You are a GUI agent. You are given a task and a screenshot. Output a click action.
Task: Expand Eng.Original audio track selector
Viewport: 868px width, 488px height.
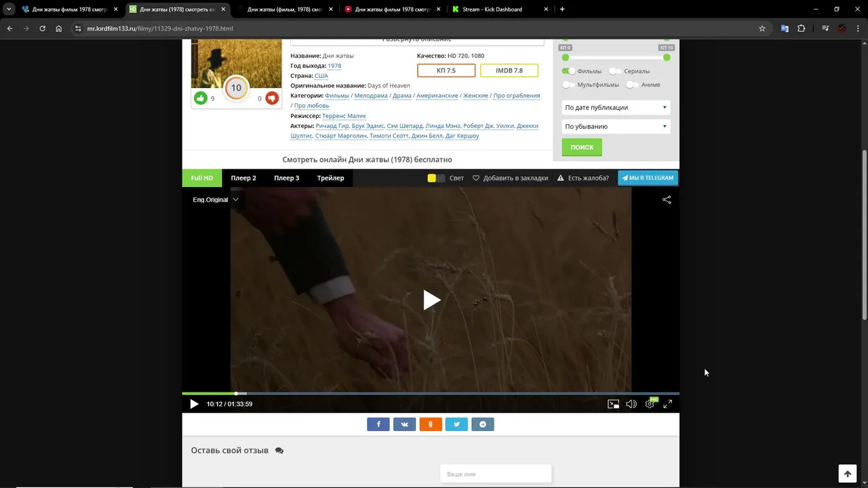(216, 200)
